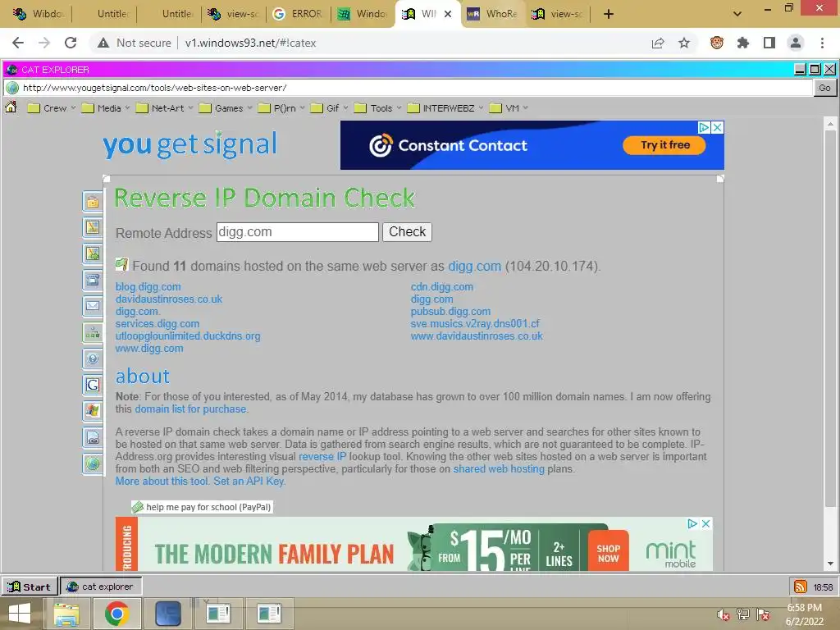The image size is (840, 630).
Task: Click the Remote Address input field
Action: tap(297, 232)
